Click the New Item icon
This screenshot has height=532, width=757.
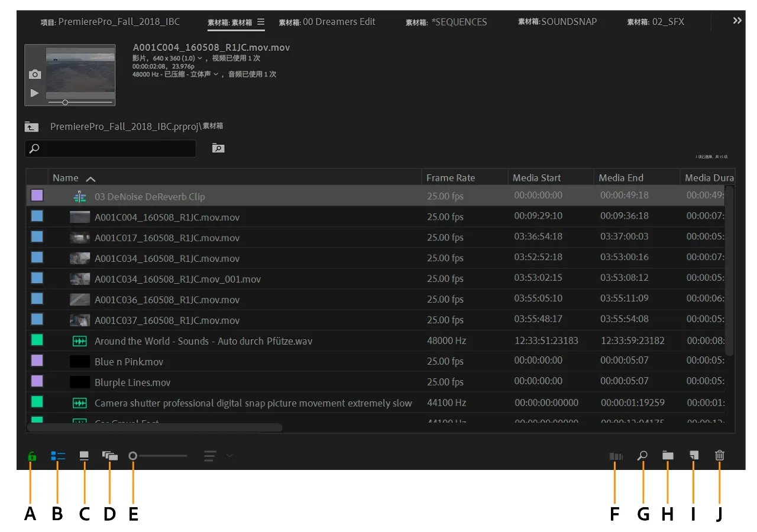(x=694, y=456)
